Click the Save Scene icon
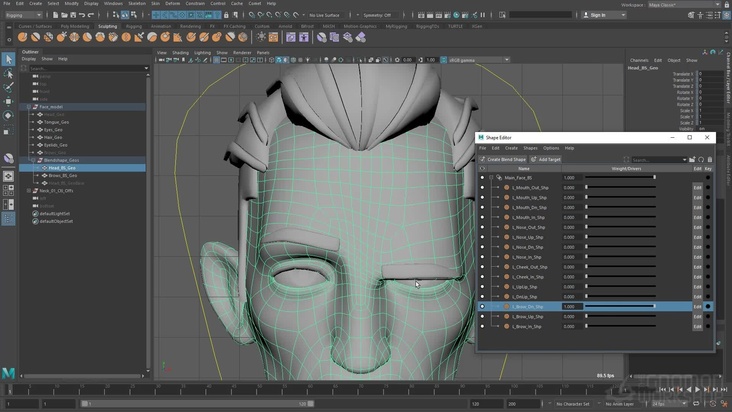Screen dimensions: 732x412 (73, 15)
